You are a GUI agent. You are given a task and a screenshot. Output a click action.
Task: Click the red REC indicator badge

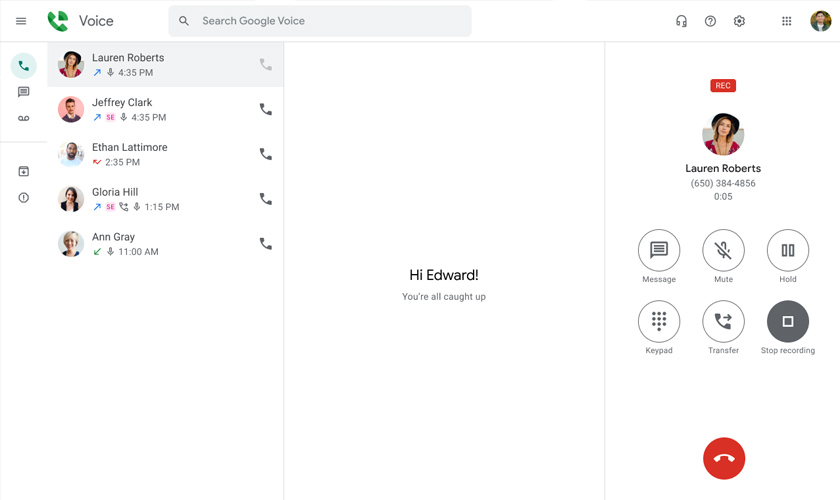(x=723, y=86)
